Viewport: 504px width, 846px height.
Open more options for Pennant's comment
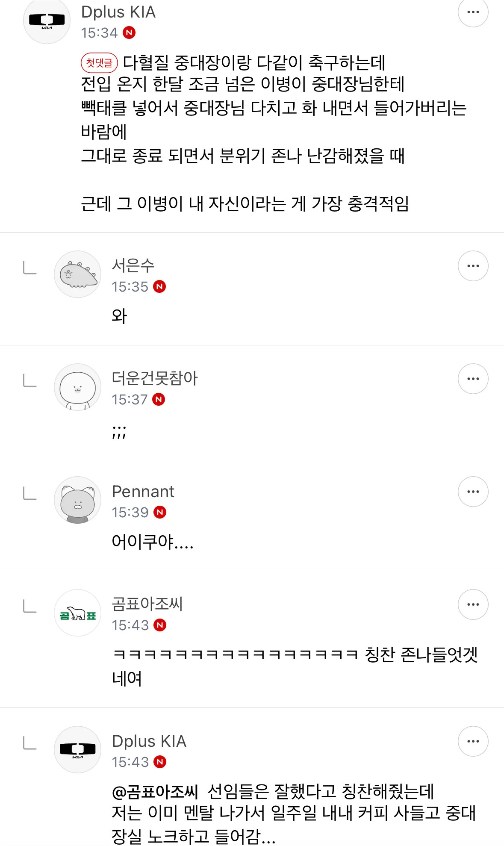(473, 492)
